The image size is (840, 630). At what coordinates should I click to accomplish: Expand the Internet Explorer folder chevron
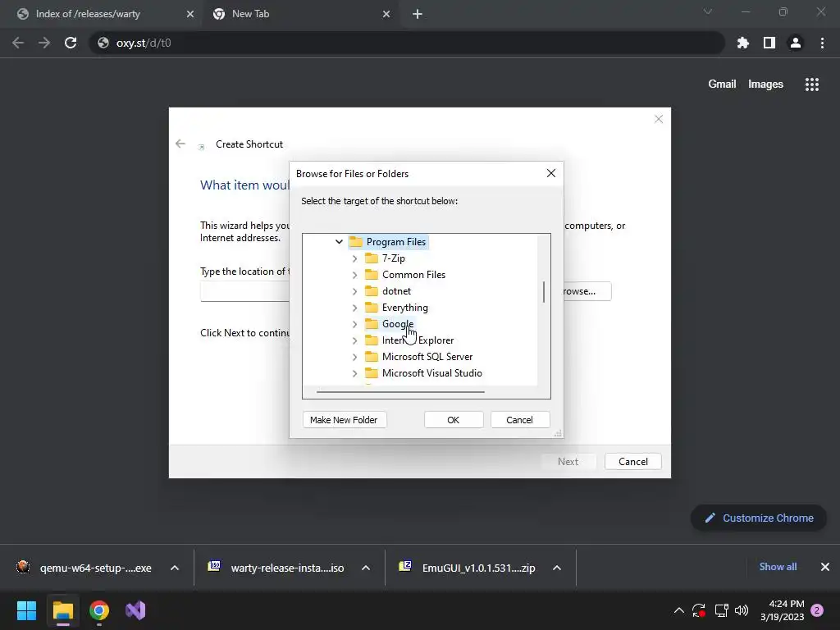click(354, 340)
